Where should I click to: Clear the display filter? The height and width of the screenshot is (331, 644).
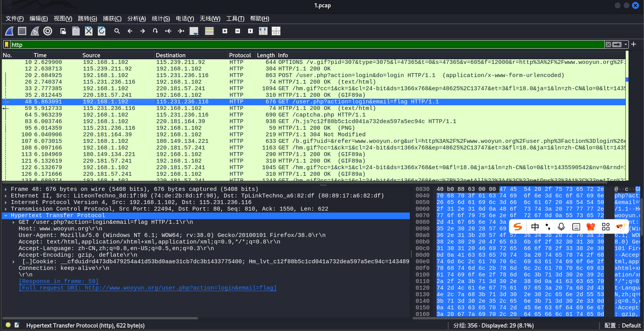tap(608, 45)
